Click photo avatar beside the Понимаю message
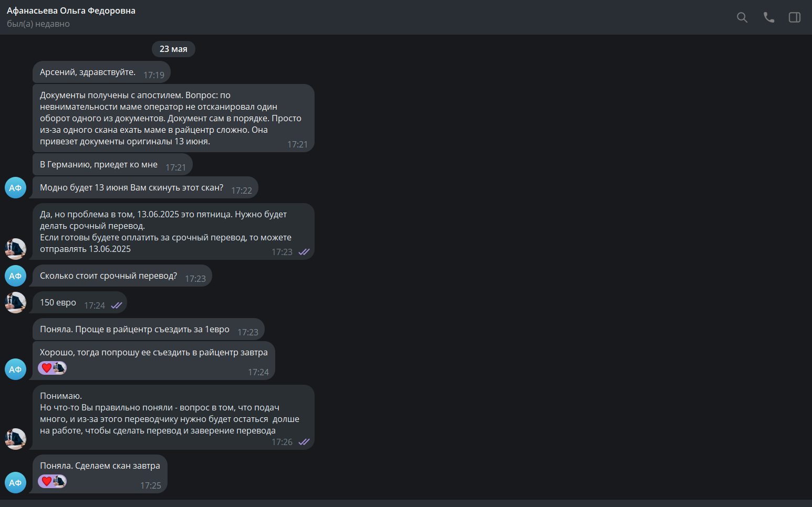 click(x=15, y=439)
